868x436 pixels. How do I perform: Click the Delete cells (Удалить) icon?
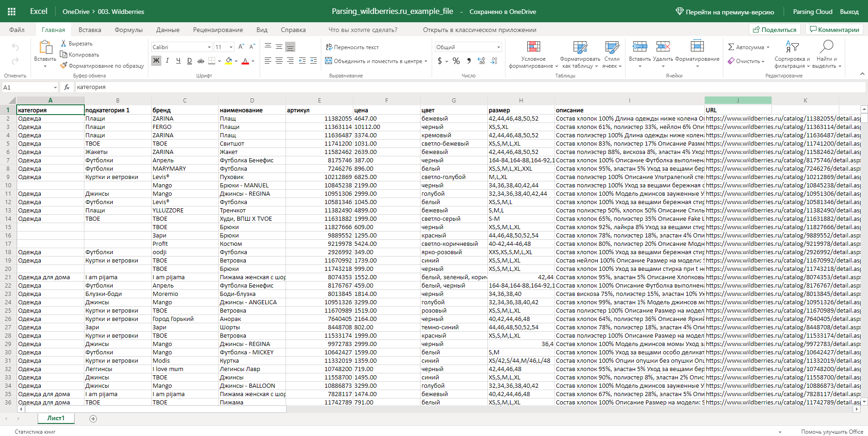click(663, 47)
